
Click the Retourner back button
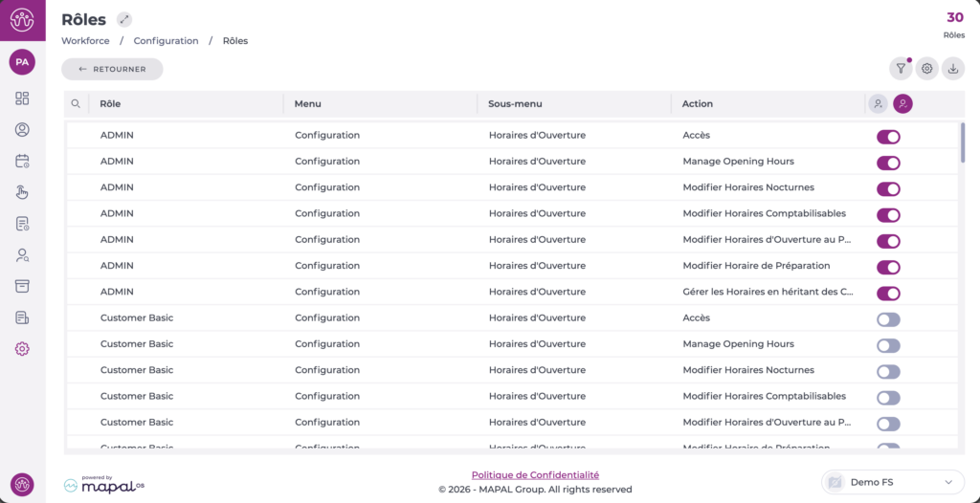[112, 69]
